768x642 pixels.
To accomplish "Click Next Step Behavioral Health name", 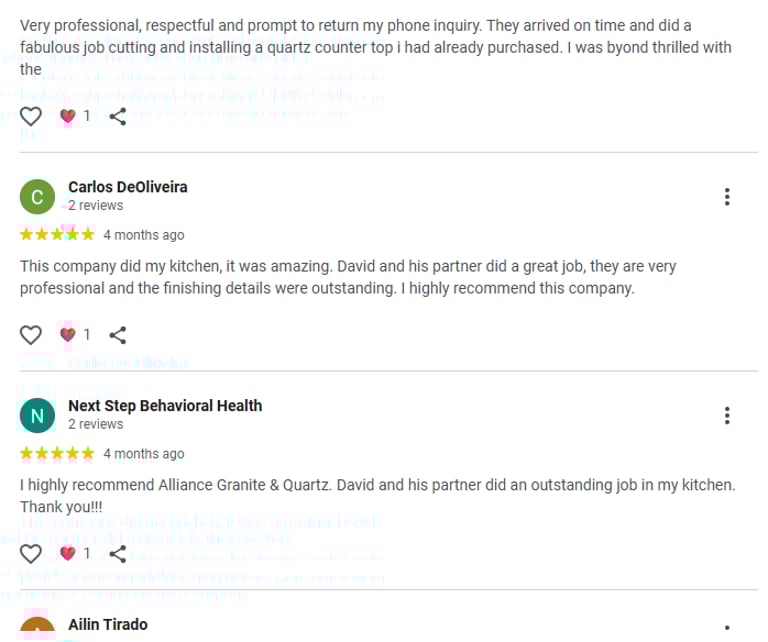I will point(165,406).
